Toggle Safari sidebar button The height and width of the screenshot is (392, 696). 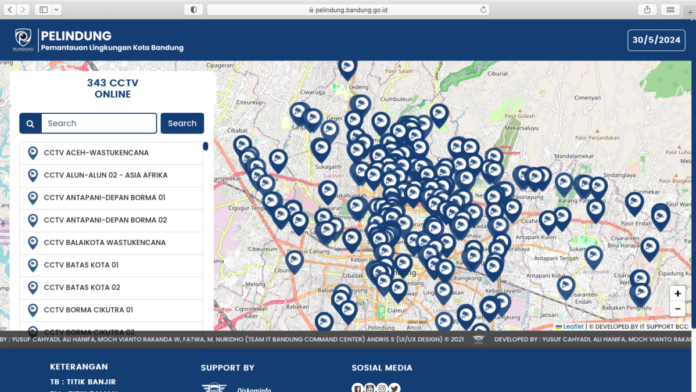[44, 9]
